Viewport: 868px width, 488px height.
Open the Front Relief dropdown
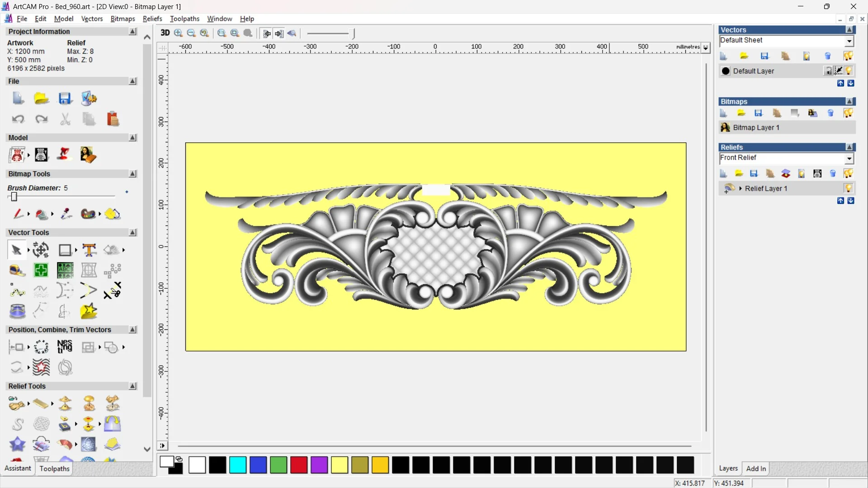click(849, 158)
